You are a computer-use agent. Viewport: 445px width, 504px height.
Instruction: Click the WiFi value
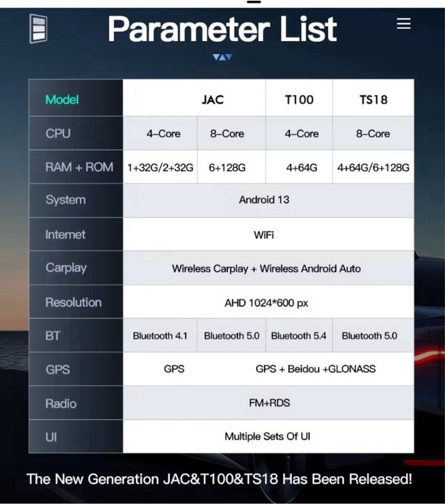coord(264,235)
